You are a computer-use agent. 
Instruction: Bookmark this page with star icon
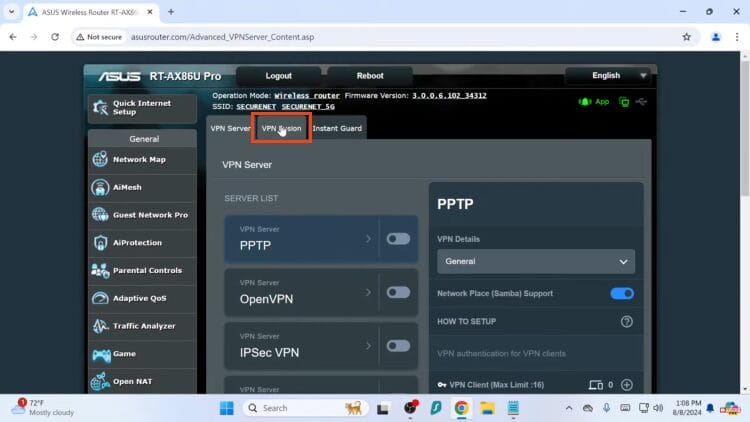(x=686, y=37)
